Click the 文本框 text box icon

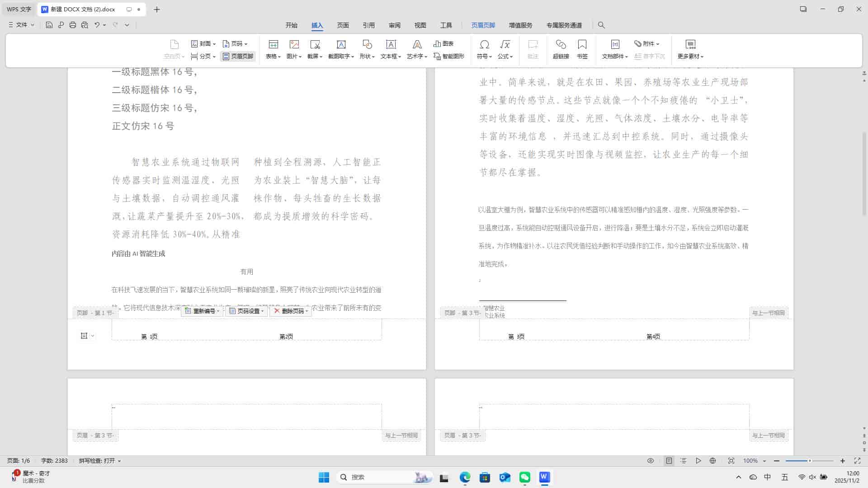click(391, 44)
